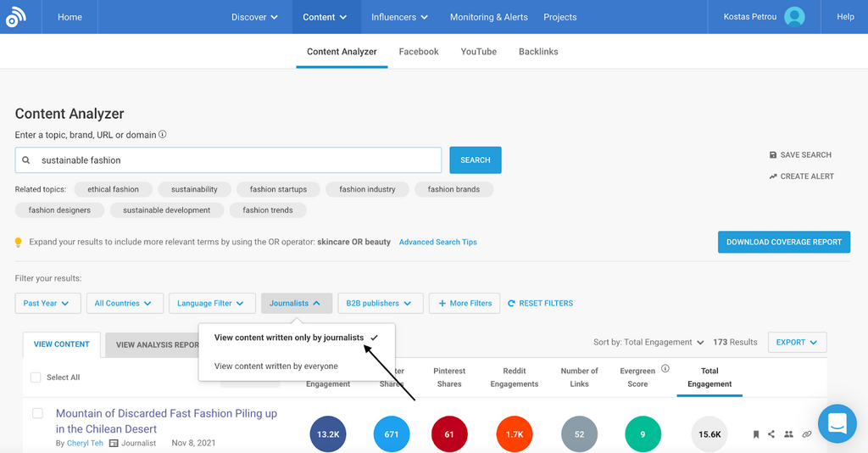Open the YouTube tab
868x453 pixels.
[x=478, y=52]
